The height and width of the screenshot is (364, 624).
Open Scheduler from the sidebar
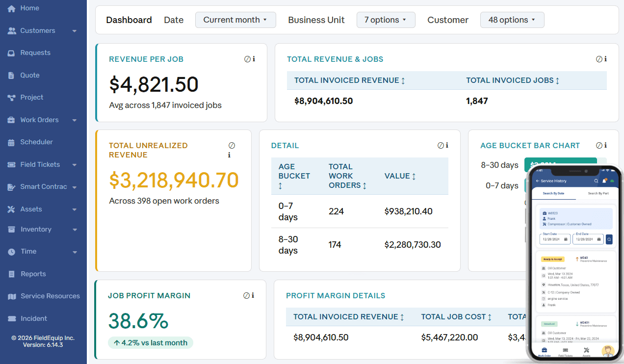click(36, 142)
